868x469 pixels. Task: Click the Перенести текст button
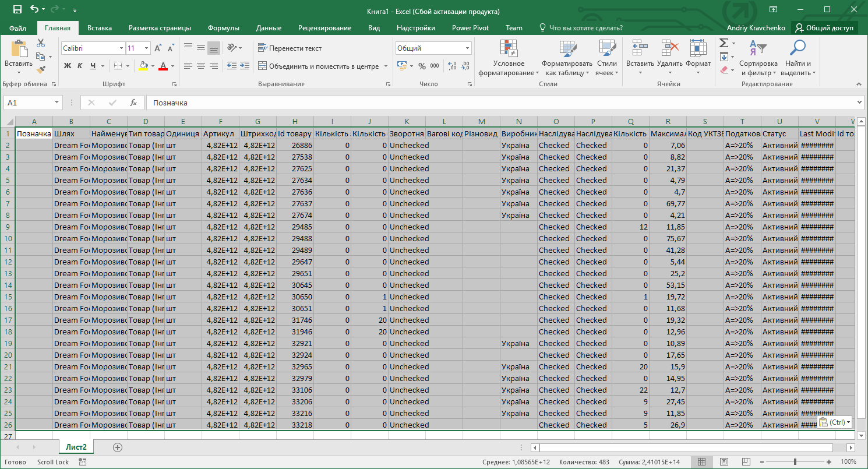point(290,48)
